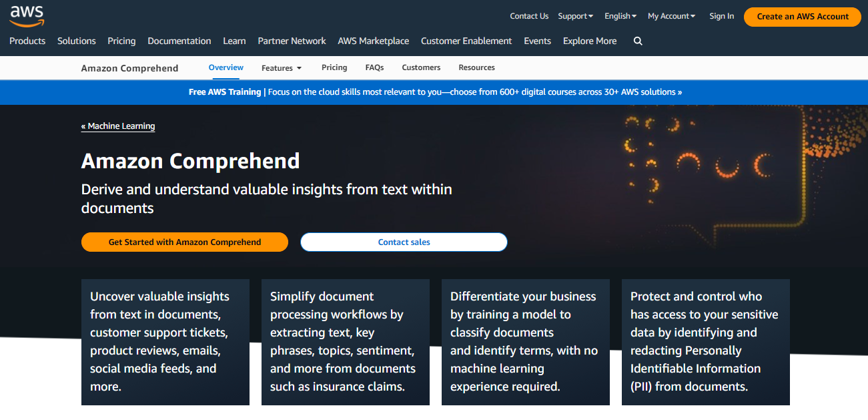Select the Pricing tab in sub-navigation
The image size is (868, 420).
[x=334, y=67]
